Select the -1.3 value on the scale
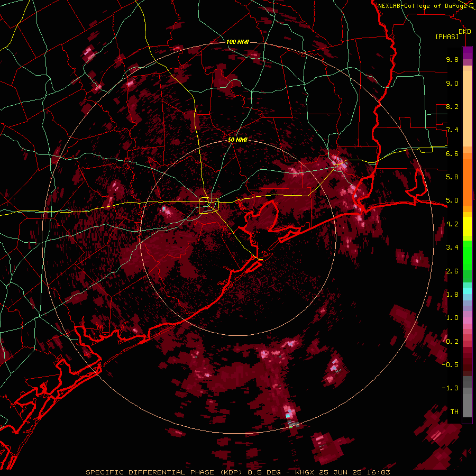Viewport: 476px width, 476px height. 450,388
